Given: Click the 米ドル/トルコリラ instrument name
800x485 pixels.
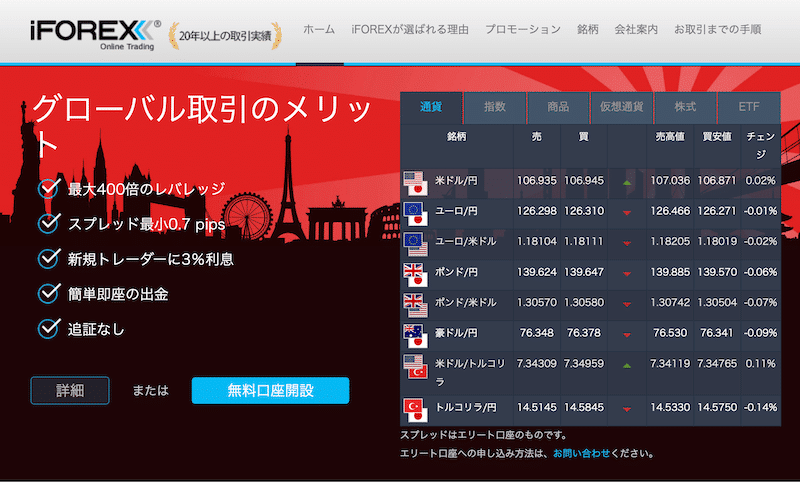Looking at the screenshot, I should point(470,372).
